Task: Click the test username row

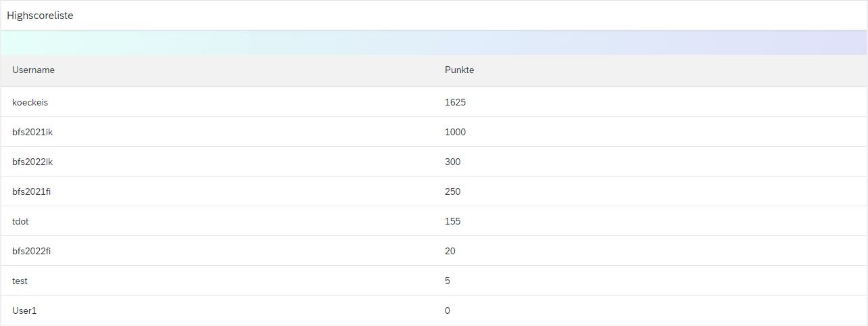Action: [x=434, y=281]
